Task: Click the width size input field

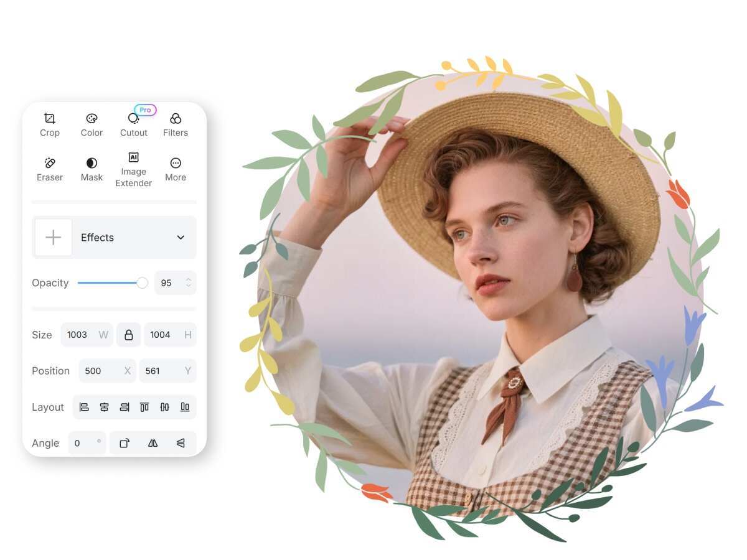Action: [81, 335]
